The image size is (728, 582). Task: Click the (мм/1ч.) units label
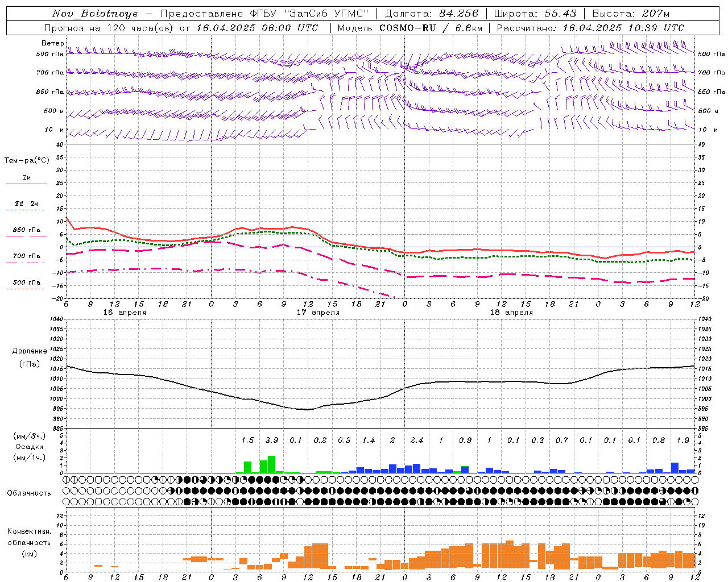coord(29,458)
